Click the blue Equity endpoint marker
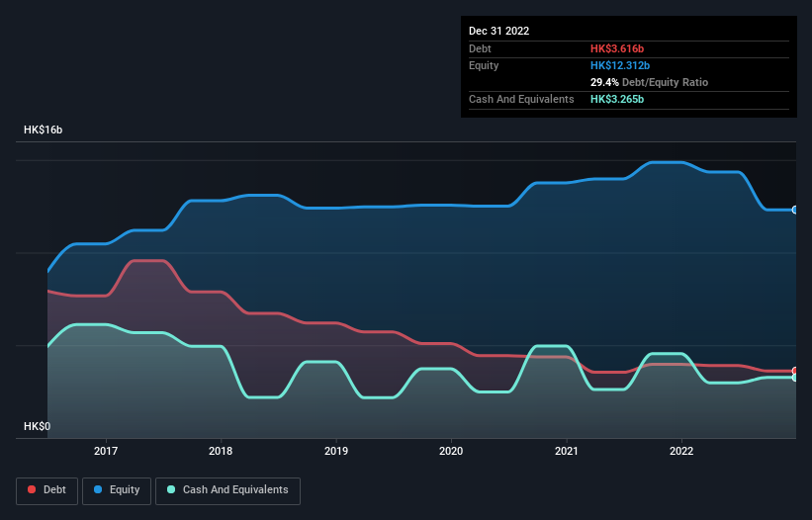 795,210
